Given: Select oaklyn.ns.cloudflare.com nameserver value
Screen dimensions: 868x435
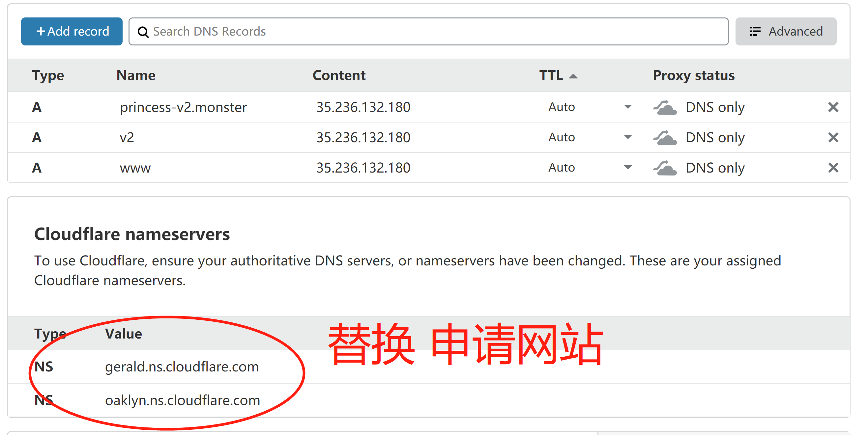Looking at the screenshot, I should (x=183, y=400).
